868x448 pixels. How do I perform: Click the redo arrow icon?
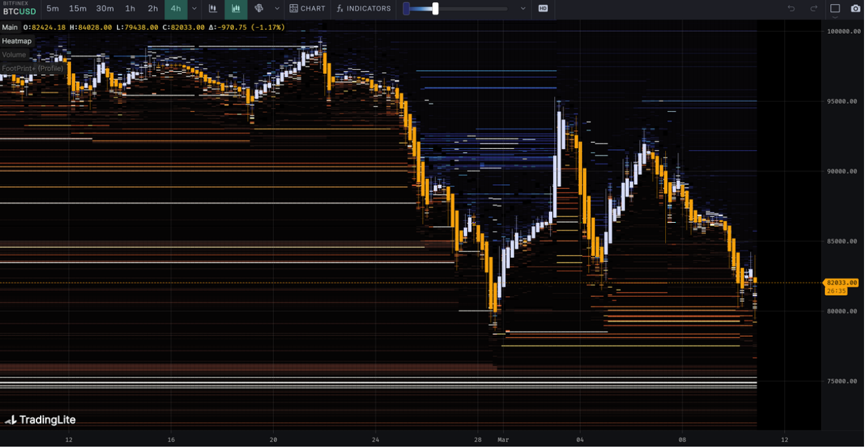[x=814, y=9]
